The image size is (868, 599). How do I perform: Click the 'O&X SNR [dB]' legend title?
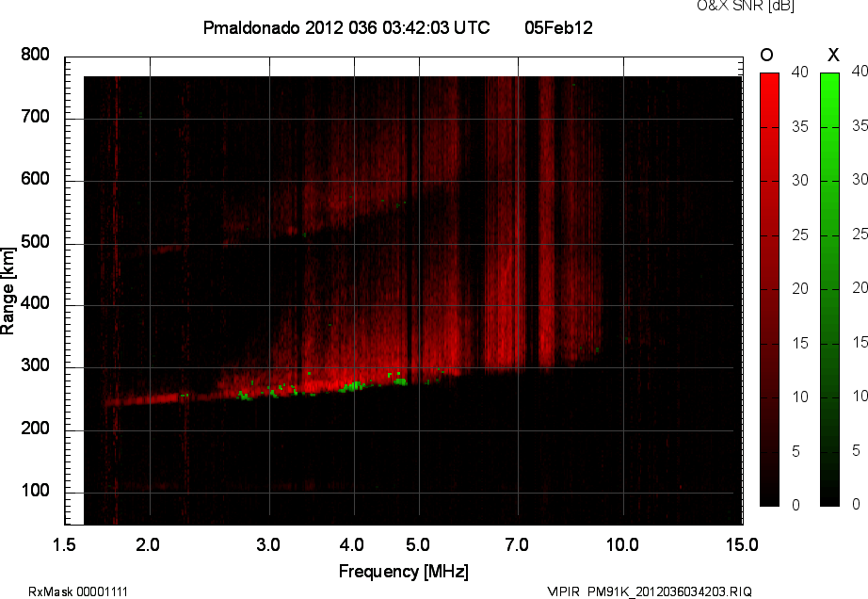(746, 6)
